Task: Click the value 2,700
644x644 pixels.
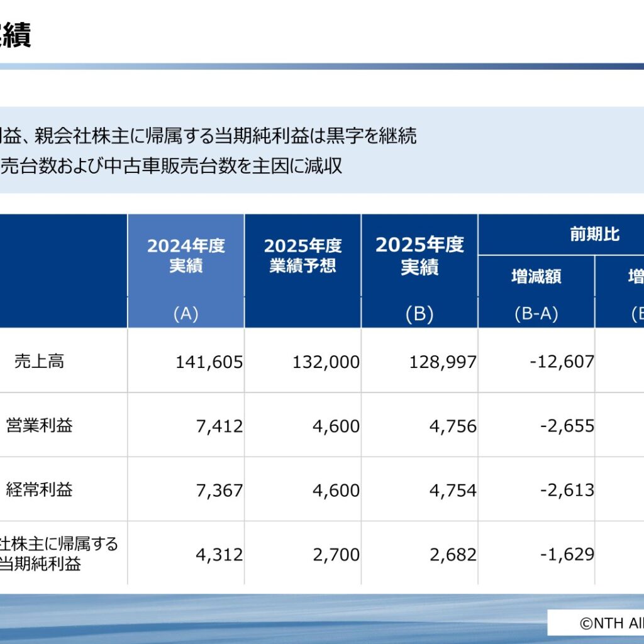Action: [x=336, y=555]
